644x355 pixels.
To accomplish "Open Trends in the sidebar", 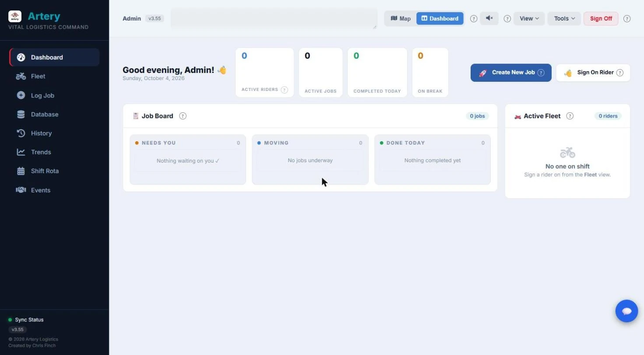I will (x=54, y=152).
